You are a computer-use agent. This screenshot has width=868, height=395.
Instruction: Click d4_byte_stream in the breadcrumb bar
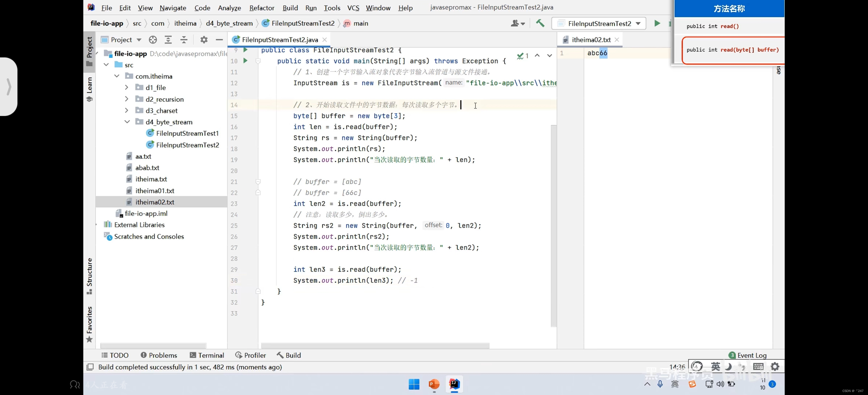point(229,23)
